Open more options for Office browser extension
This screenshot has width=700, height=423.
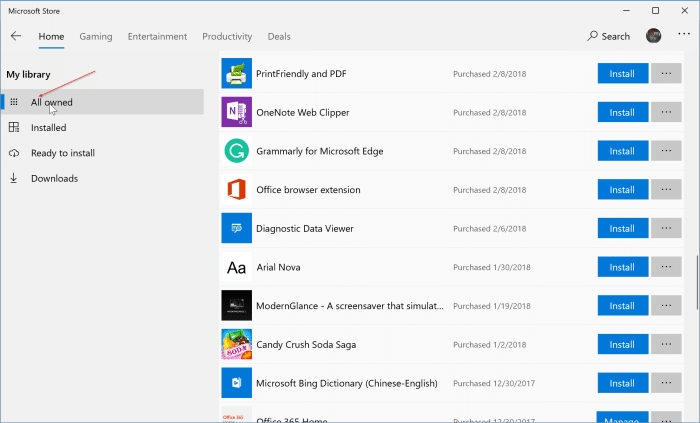pos(666,189)
